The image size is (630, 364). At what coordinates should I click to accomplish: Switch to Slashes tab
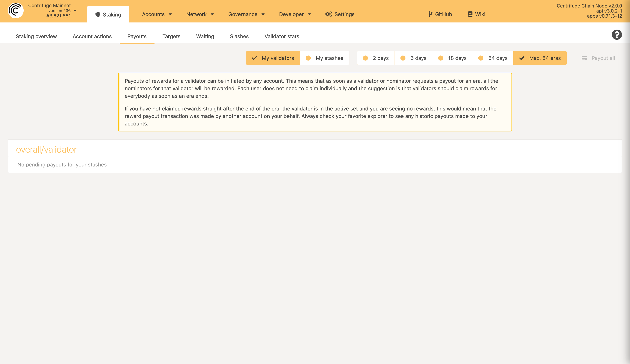point(239,37)
